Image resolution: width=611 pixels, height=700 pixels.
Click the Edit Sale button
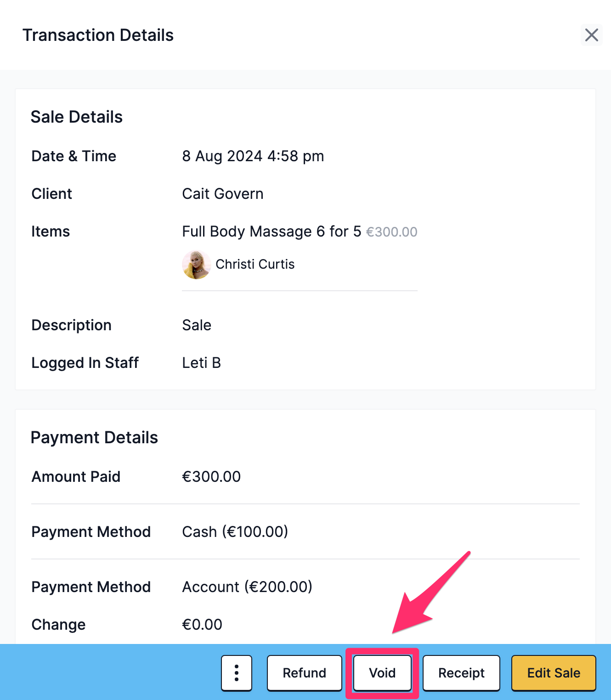click(x=554, y=673)
